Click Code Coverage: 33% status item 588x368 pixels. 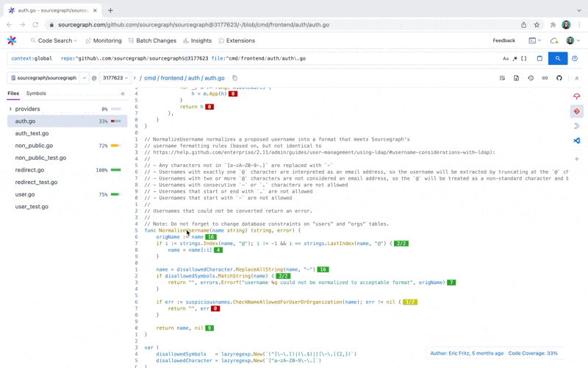[532, 353]
